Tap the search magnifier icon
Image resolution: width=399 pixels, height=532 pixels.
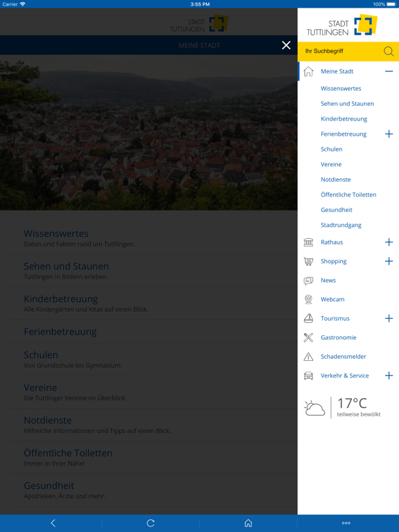[389, 51]
